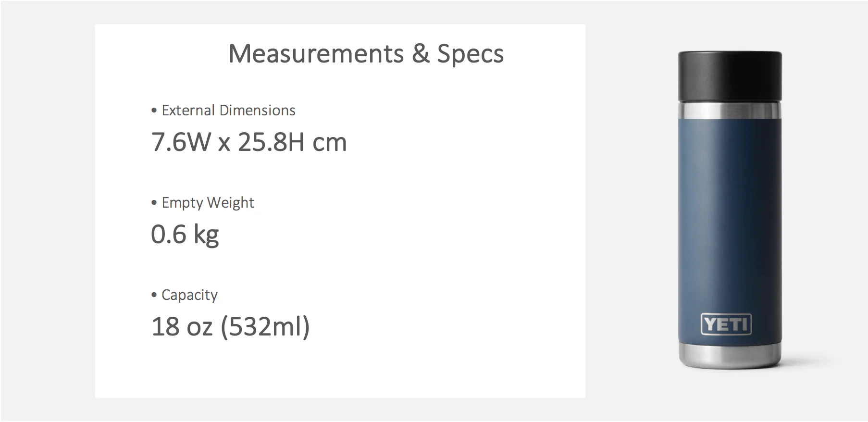Screen dimensions: 868x422
Task: Click the bullet before Capacity
Action: (154, 295)
